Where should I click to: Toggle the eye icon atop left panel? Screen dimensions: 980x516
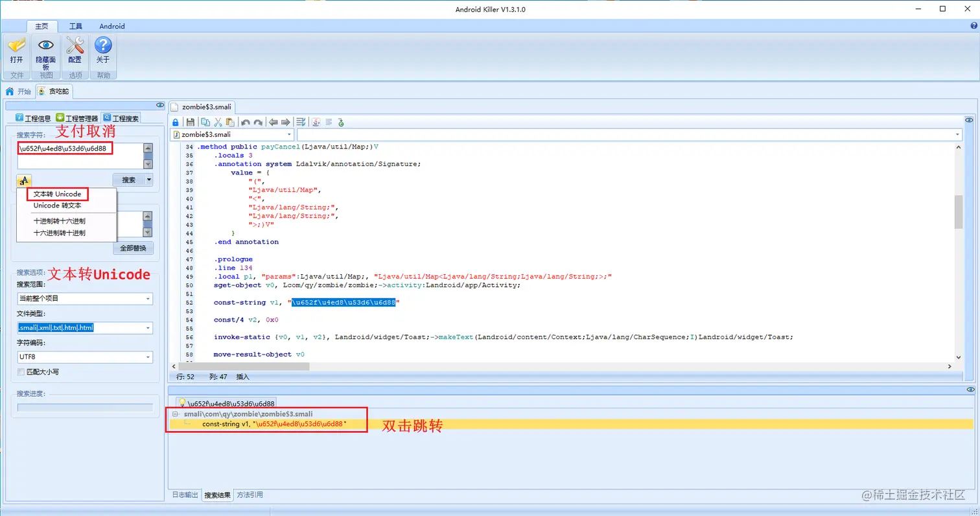pos(160,105)
